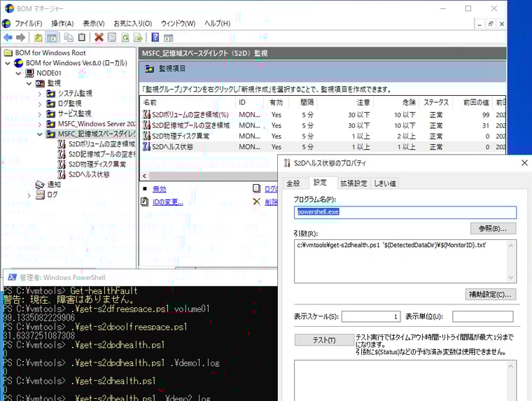The height and width of the screenshot is (401, 532).
Task: Click the テスト(T) button
Action: pos(324,340)
